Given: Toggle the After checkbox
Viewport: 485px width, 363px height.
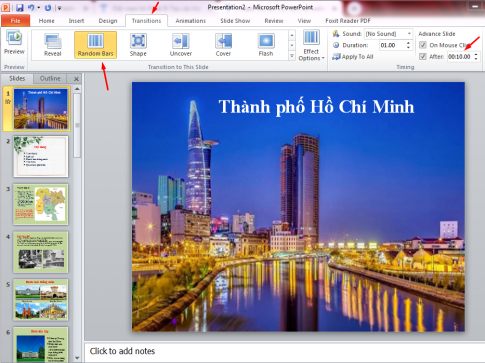Looking at the screenshot, I should click(x=423, y=56).
